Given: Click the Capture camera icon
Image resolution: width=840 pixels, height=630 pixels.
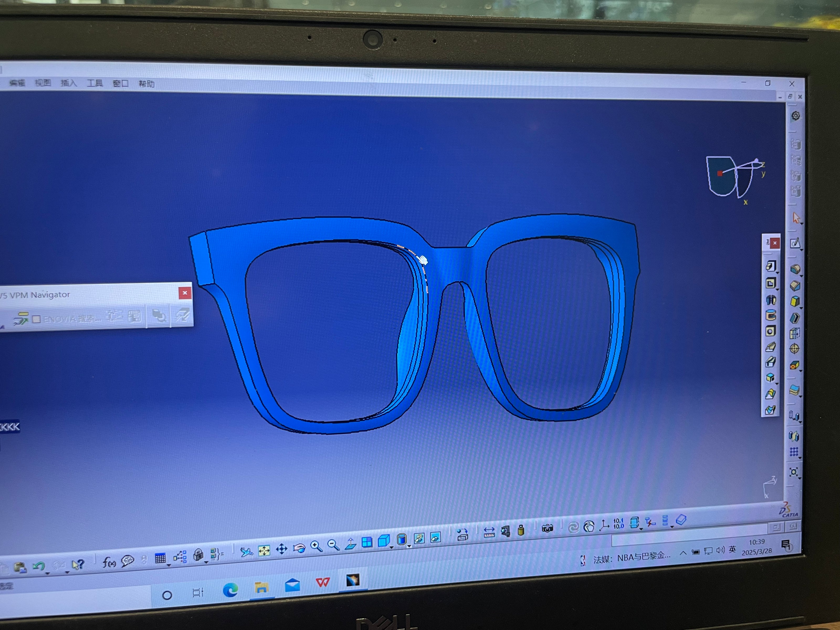Looking at the screenshot, I should tap(547, 528).
